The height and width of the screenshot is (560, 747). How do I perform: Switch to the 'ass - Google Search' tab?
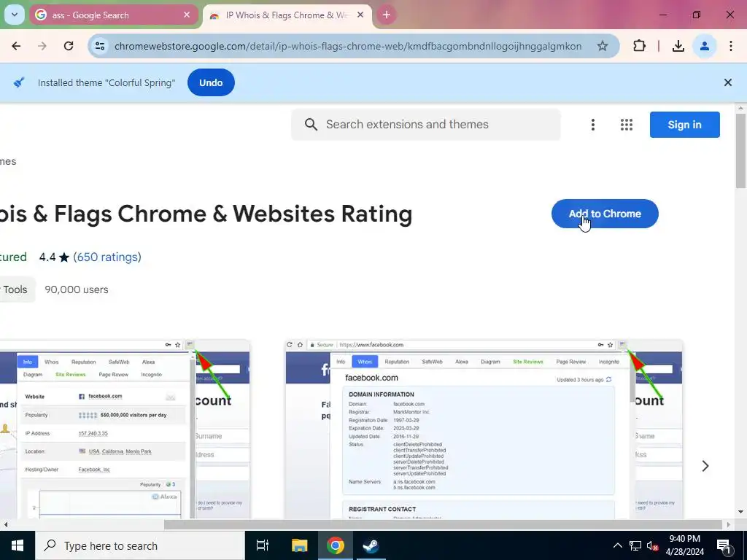[113, 15]
